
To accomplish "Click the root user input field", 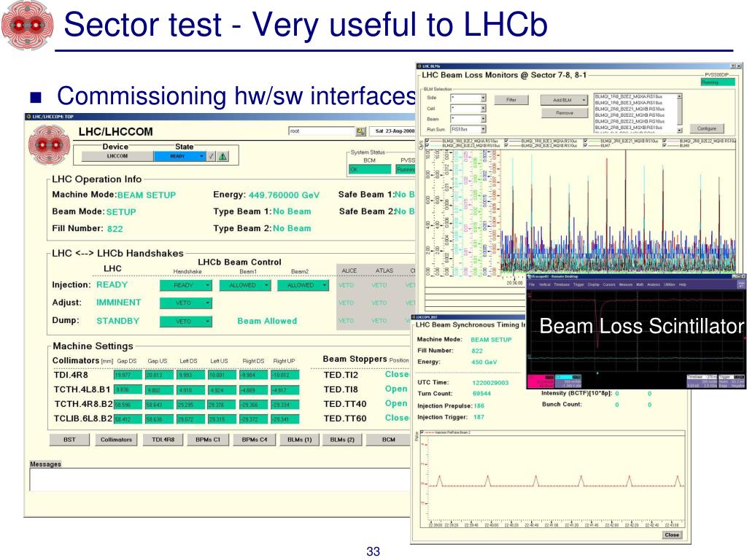I will [322, 131].
